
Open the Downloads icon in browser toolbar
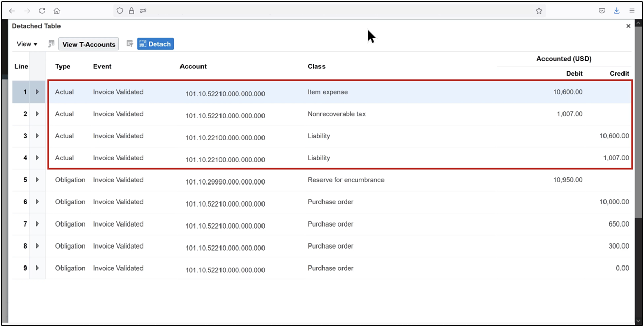point(616,10)
